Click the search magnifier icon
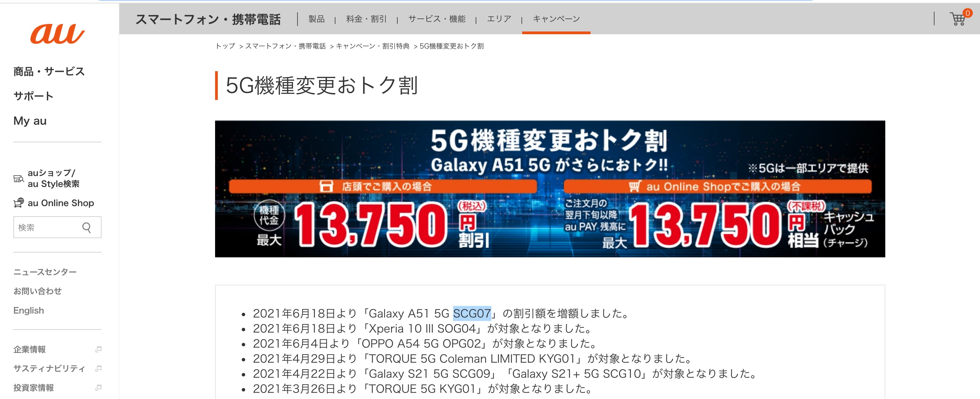 (87, 227)
